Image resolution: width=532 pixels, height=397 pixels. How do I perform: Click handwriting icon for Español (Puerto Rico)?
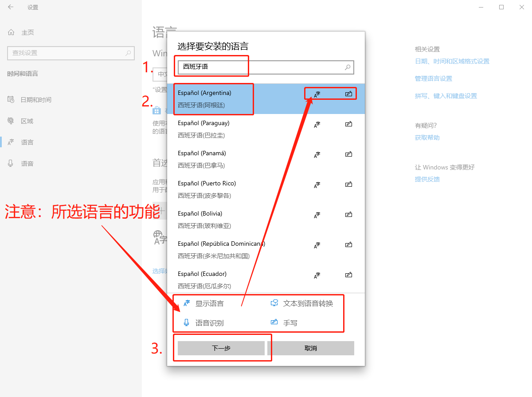[348, 184]
